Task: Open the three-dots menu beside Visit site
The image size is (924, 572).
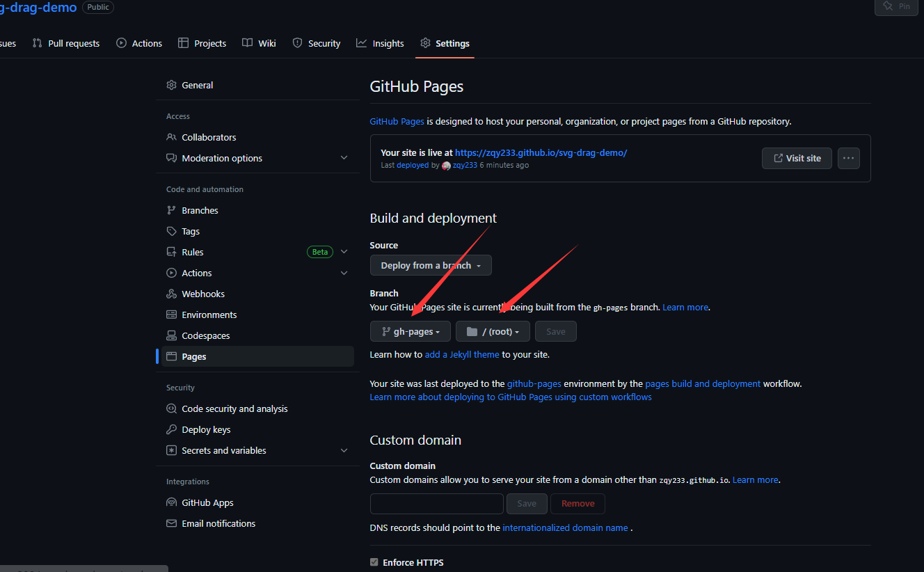Action: pyautogui.click(x=849, y=158)
